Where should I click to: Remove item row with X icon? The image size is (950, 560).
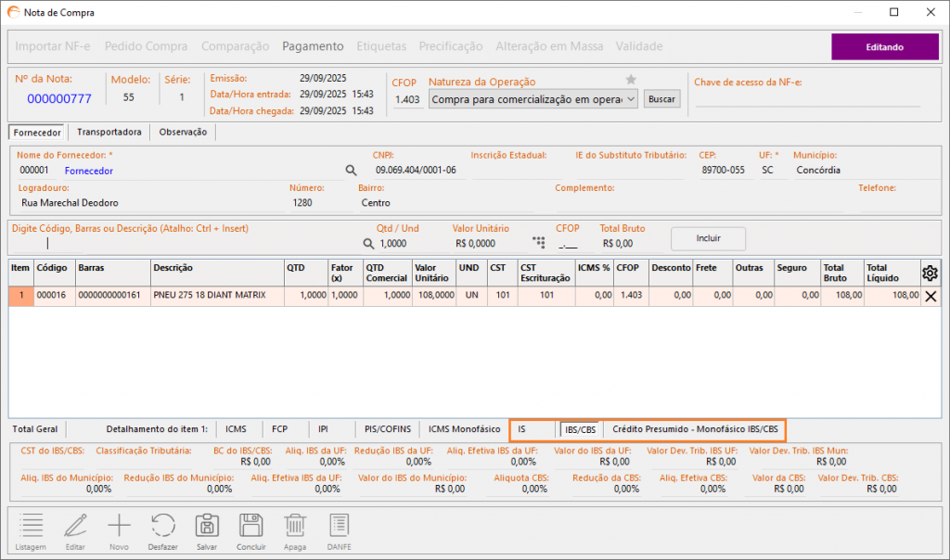coord(930,296)
